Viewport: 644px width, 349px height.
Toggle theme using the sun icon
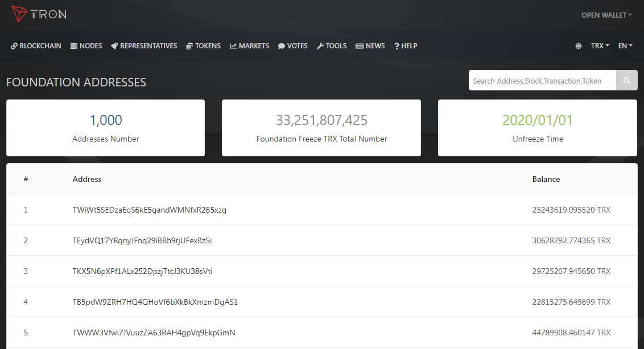point(578,46)
